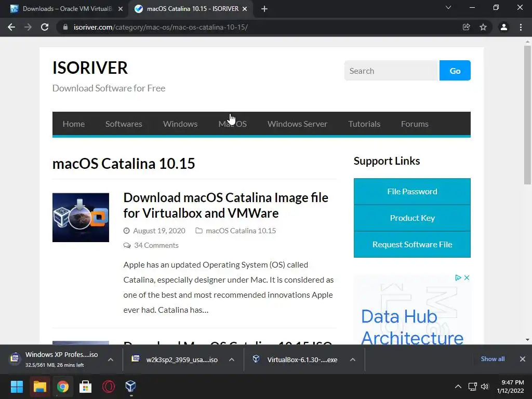
Task: Focus the site Search field
Action: (x=392, y=71)
